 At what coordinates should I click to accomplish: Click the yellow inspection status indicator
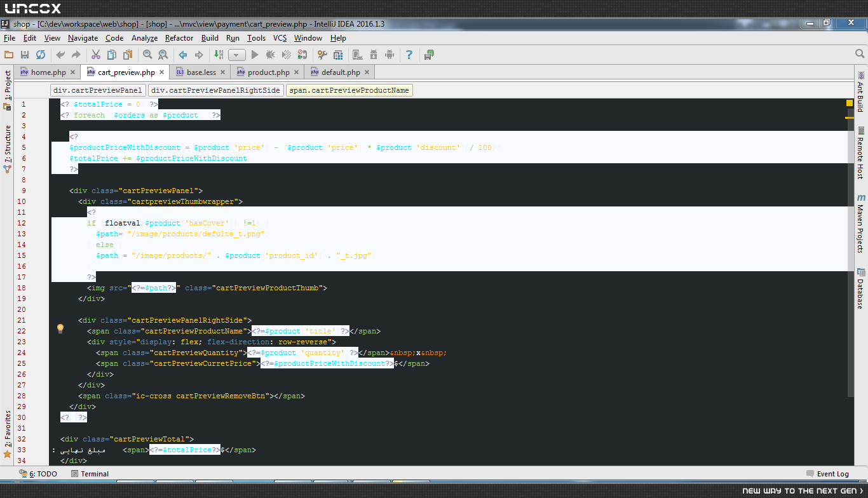pos(850,103)
